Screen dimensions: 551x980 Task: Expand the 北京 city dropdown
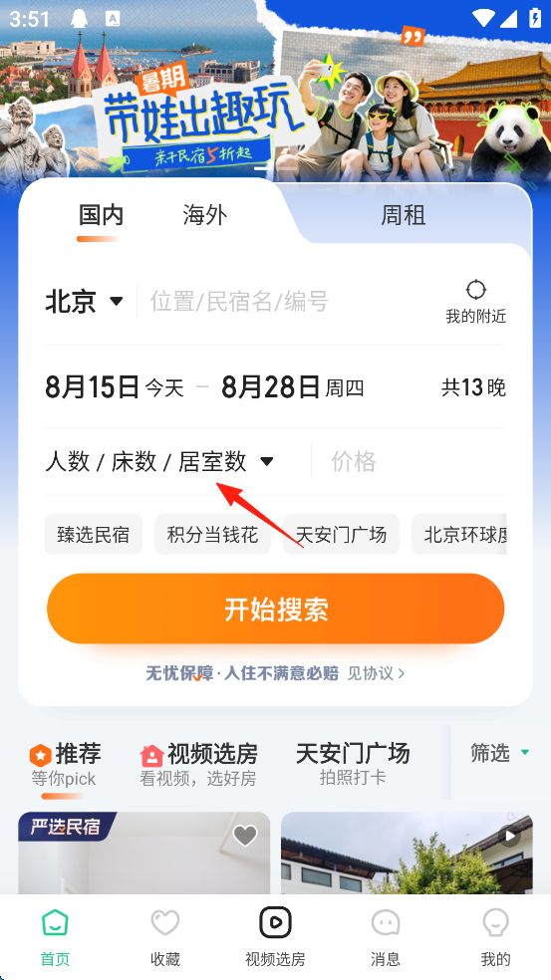[84, 301]
